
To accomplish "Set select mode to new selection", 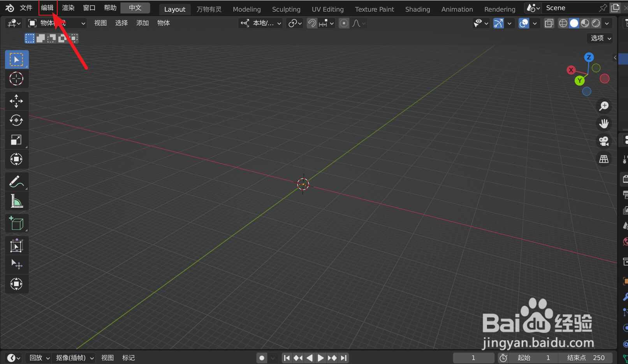I will (30, 38).
